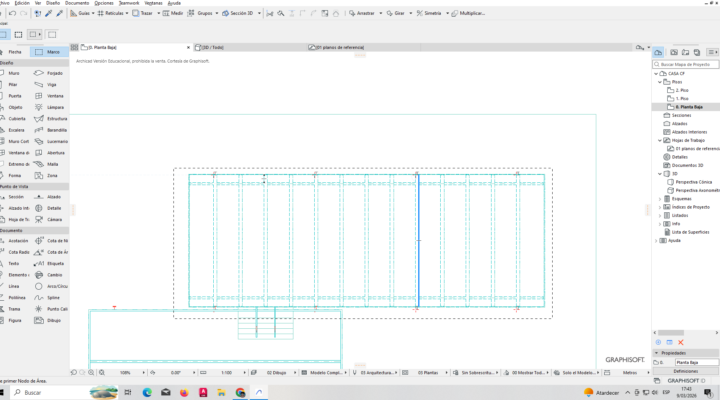This screenshot has height=400, width=720.
Task: Collapse the Pisos folder in navigator
Action: (x=659, y=82)
